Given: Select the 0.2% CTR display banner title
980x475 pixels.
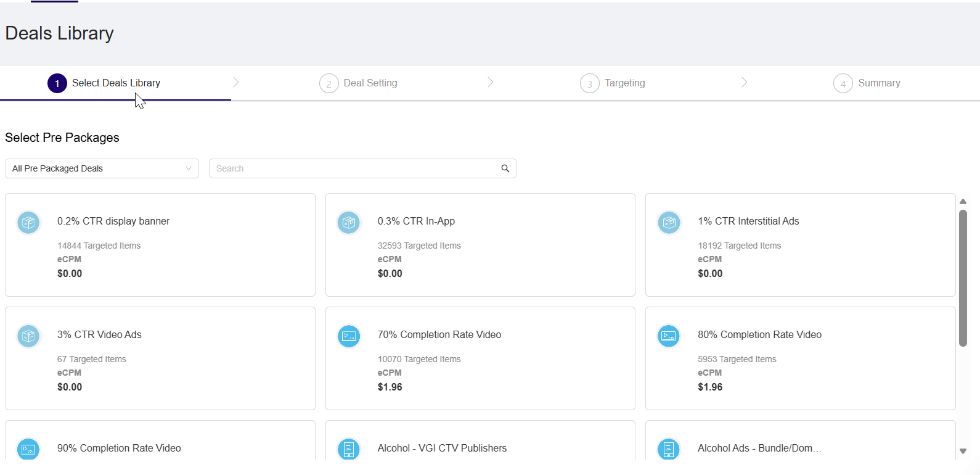Looking at the screenshot, I should point(113,221).
